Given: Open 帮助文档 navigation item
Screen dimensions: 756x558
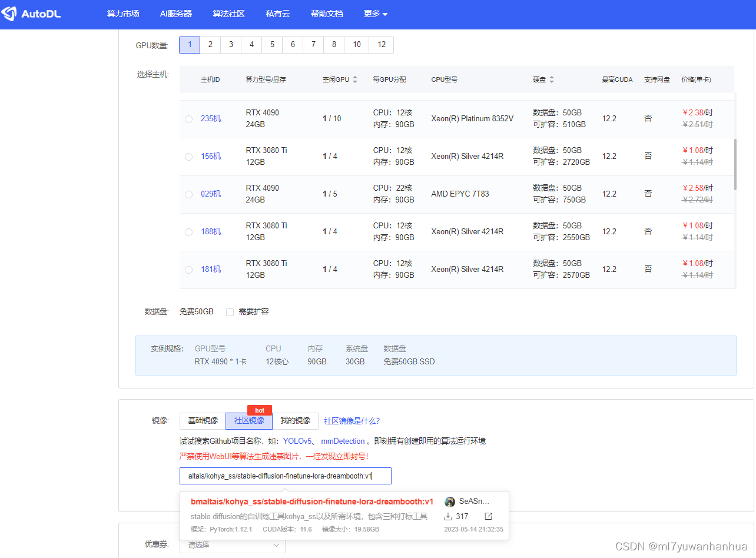Looking at the screenshot, I should pos(327,14).
